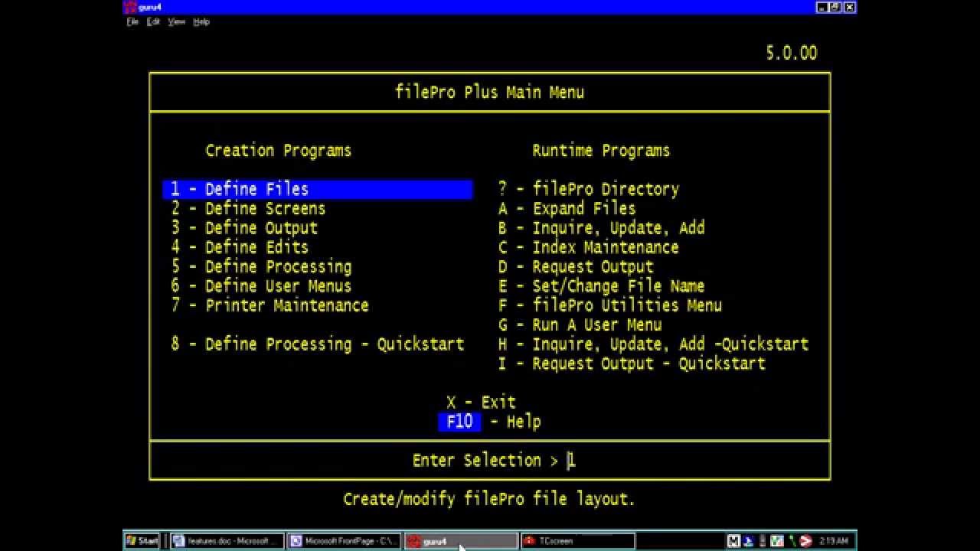The image size is (980, 551).
Task: Switch to TCscreen taskbar button
Action: (577, 541)
